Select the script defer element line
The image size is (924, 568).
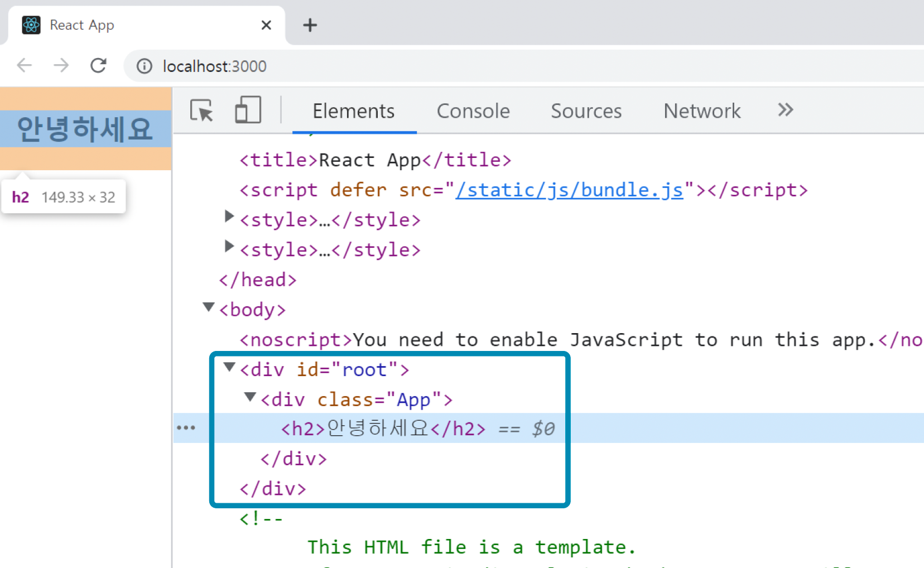click(x=523, y=190)
